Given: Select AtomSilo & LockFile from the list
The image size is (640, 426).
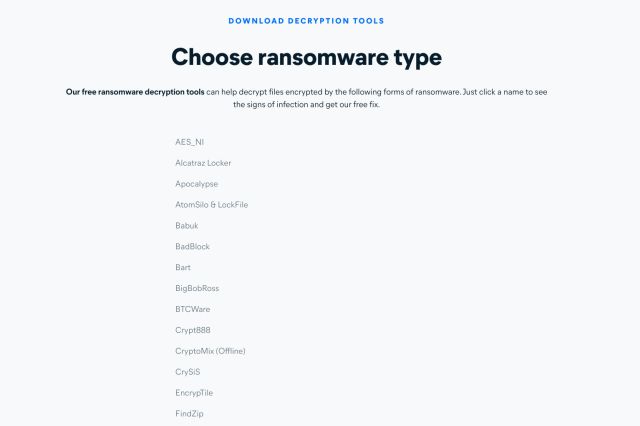Looking at the screenshot, I should coord(211,205).
